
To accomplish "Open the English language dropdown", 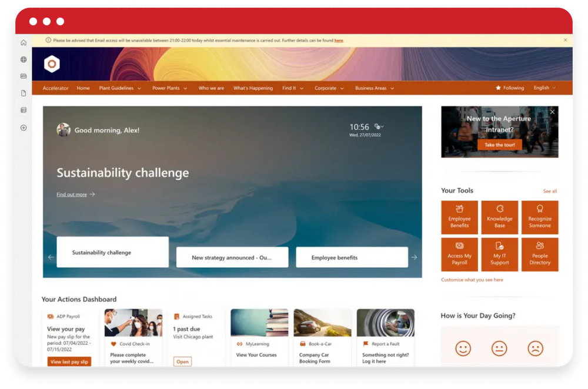I will coord(544,88).
